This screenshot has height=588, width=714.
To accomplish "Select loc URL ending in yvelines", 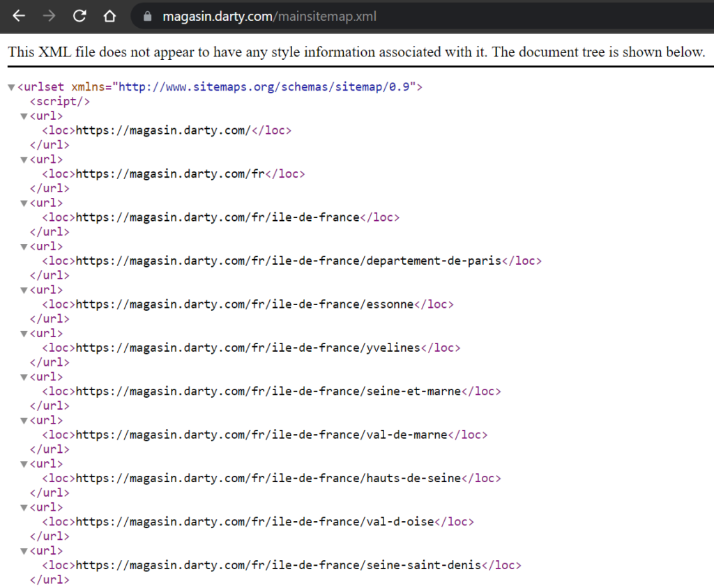I will (248, 348).
